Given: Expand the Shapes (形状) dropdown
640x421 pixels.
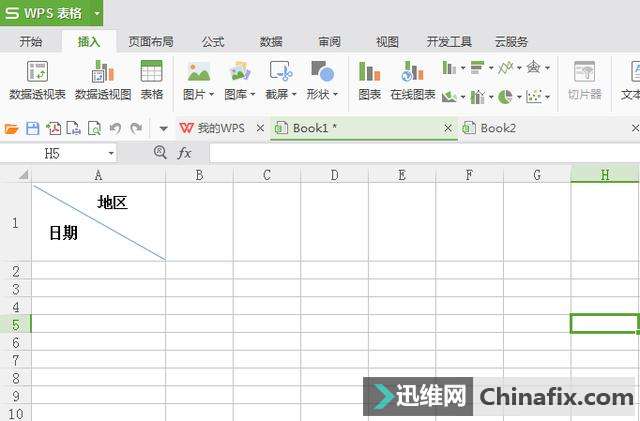Looking at the screenshot, I should click(336, 95).
